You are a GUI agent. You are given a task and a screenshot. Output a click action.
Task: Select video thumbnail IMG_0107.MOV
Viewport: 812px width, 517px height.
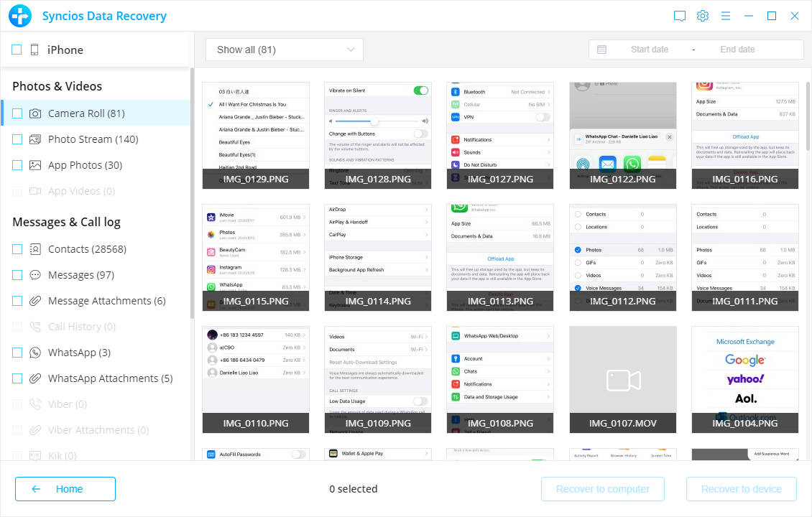(623, 380)
